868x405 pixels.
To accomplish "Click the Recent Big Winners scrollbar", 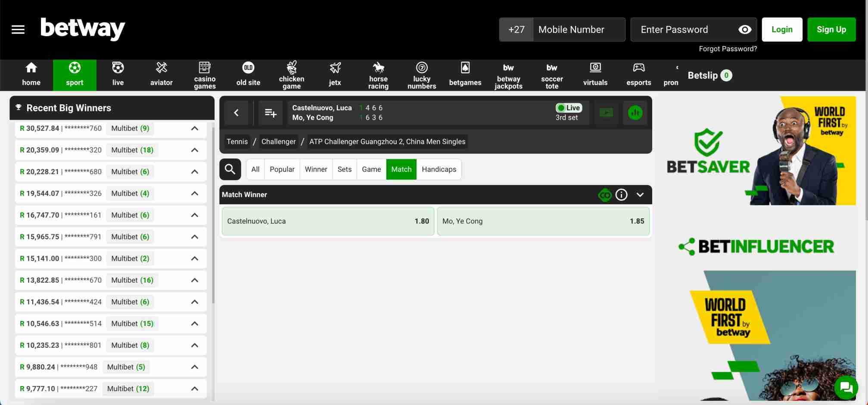I will tap(213, 215).
